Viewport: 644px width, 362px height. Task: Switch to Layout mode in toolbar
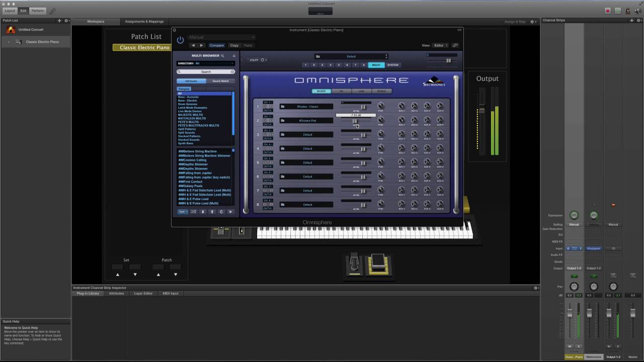[10, 11]
